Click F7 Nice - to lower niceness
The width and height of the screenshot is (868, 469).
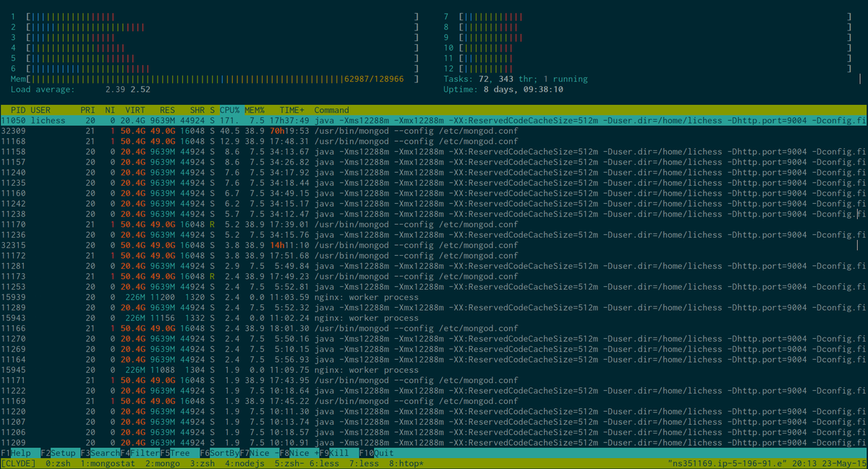click(x=260, y=452)
